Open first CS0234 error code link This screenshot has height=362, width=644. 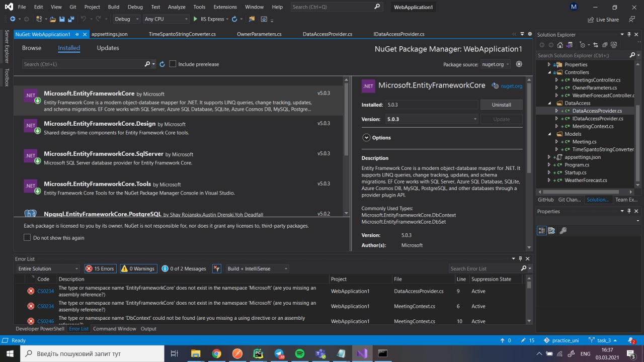point(45,291)
